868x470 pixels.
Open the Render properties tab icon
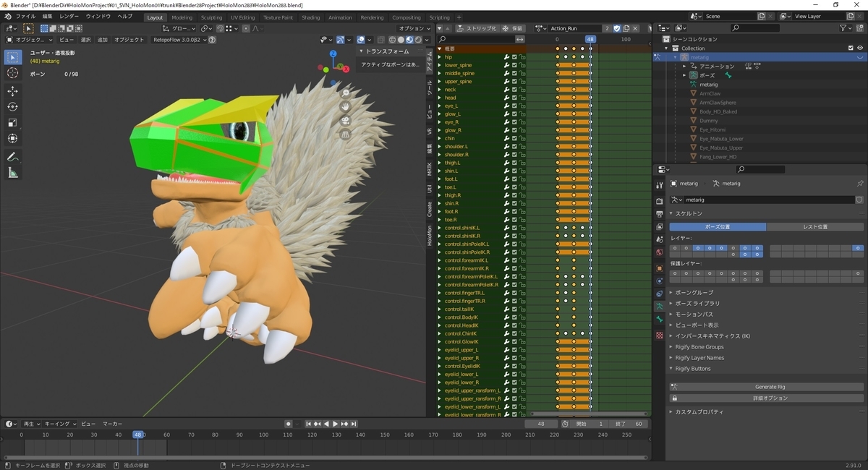pos(659,201)
